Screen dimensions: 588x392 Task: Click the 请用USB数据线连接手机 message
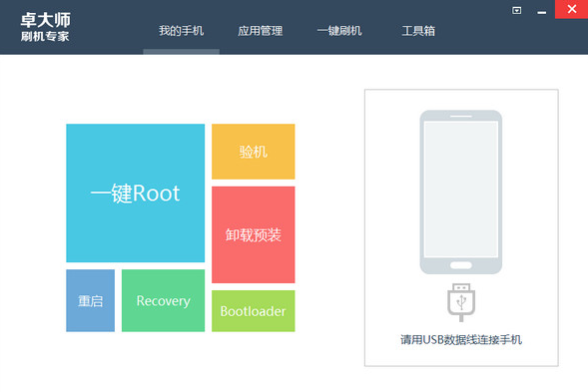(x=461, y=339)
